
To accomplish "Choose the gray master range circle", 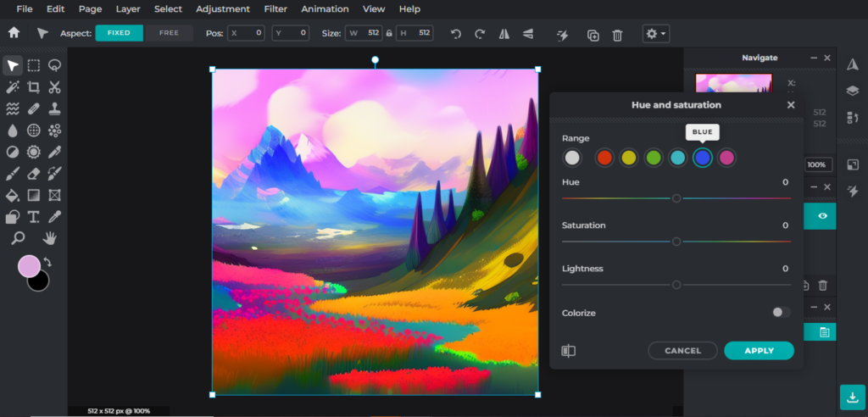I will click(x=572, y=158).
